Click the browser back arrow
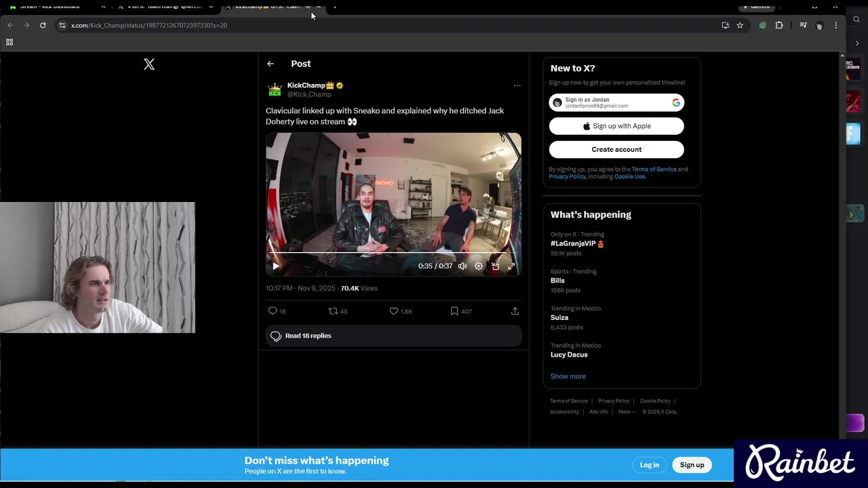This screenshot has width=868, height=488. [x=10, y=25]
